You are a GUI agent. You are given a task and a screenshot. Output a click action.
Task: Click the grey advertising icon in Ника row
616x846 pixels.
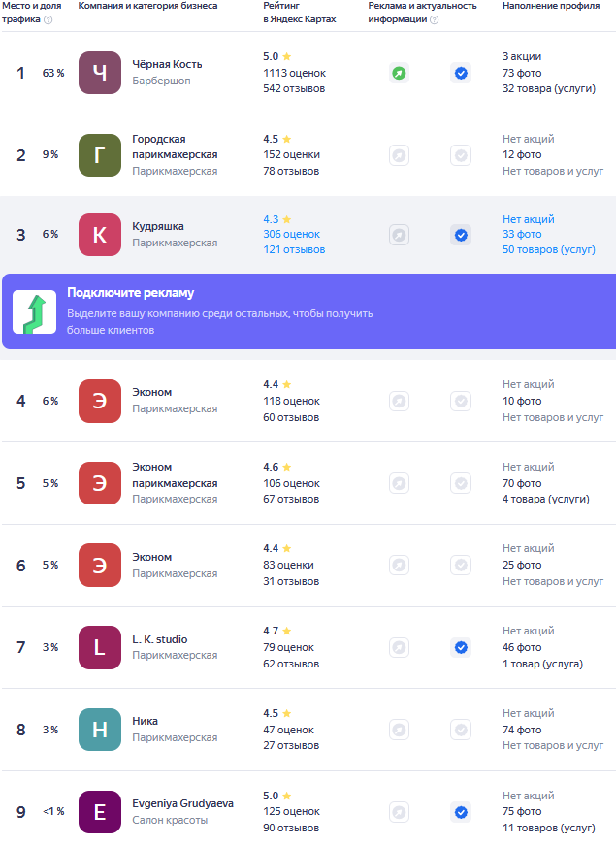point(399,730)
